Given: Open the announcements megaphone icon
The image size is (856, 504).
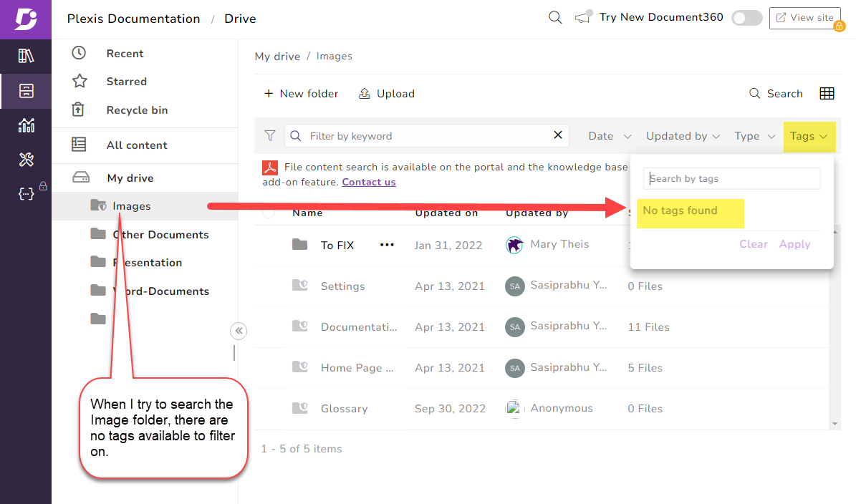Looking at the screenshot, I should coord(583,18).
